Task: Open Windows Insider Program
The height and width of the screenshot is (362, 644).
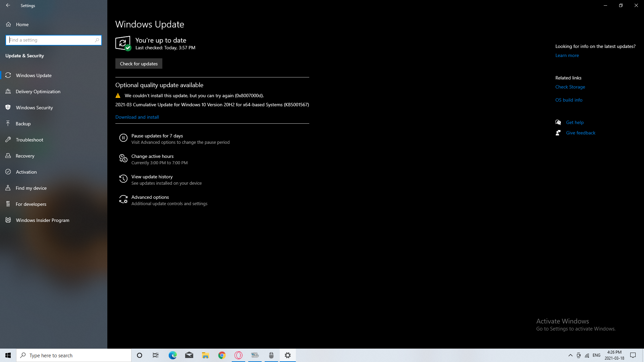Action: pyautogui.click(x=54, y=220)
